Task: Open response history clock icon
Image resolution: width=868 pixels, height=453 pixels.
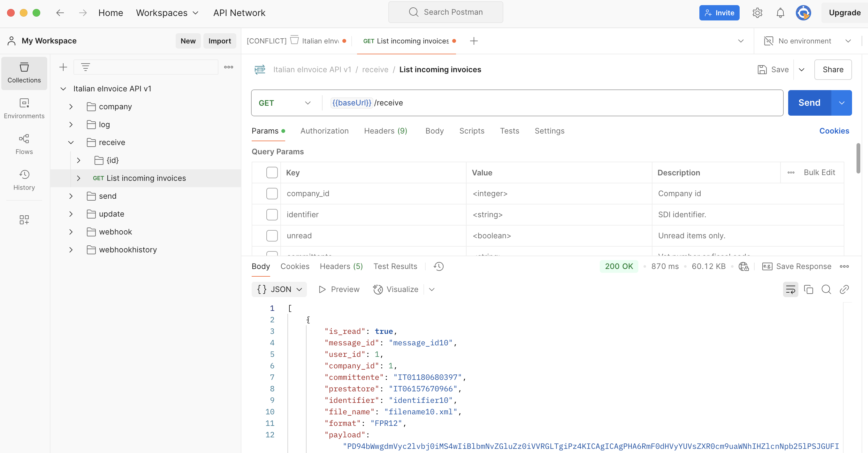Action: tap(438, 266)
